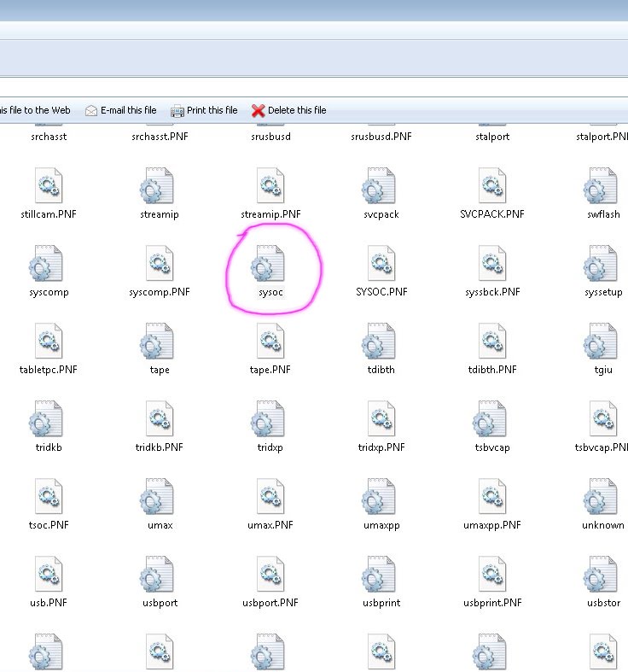Screen dimensions: 628x672
Task: Select the tridxp file icon
Action: (268, 418)
